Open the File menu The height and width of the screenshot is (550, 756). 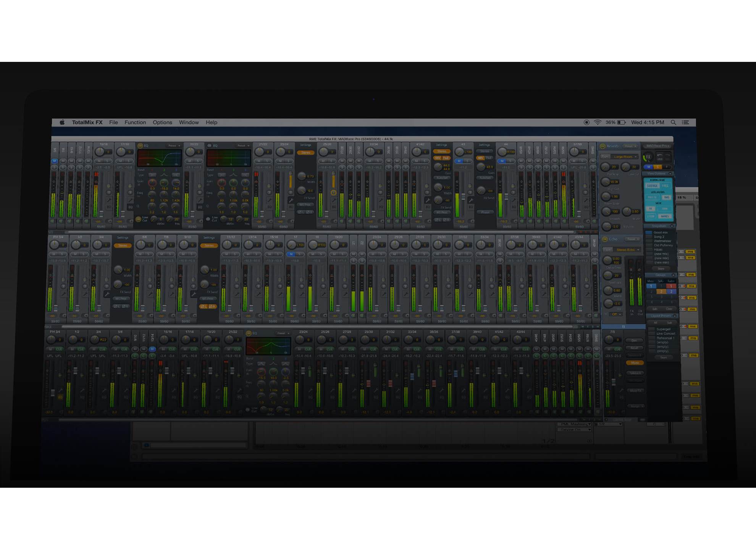113,123
